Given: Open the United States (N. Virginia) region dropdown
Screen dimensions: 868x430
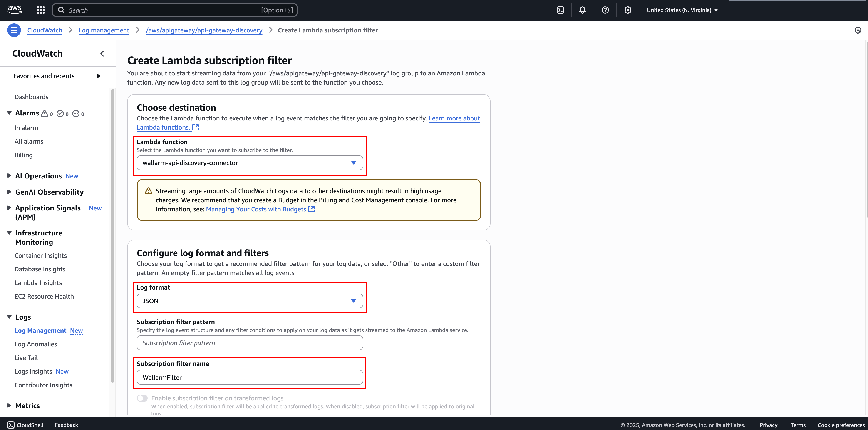Looking at the screenshot, I should (x=682, y=10).
